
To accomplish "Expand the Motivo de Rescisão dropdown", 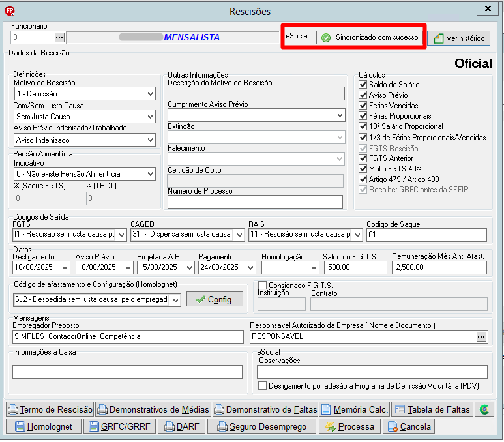I will [x=150, y=94].
